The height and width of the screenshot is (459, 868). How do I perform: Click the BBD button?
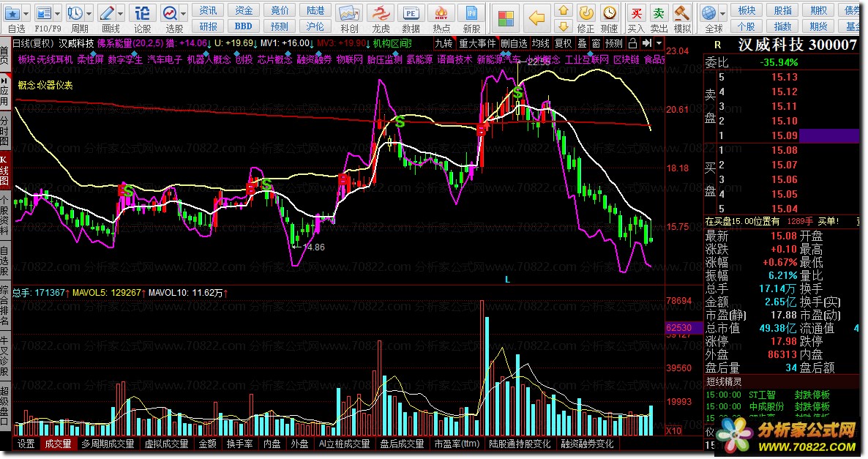point(244,26)
